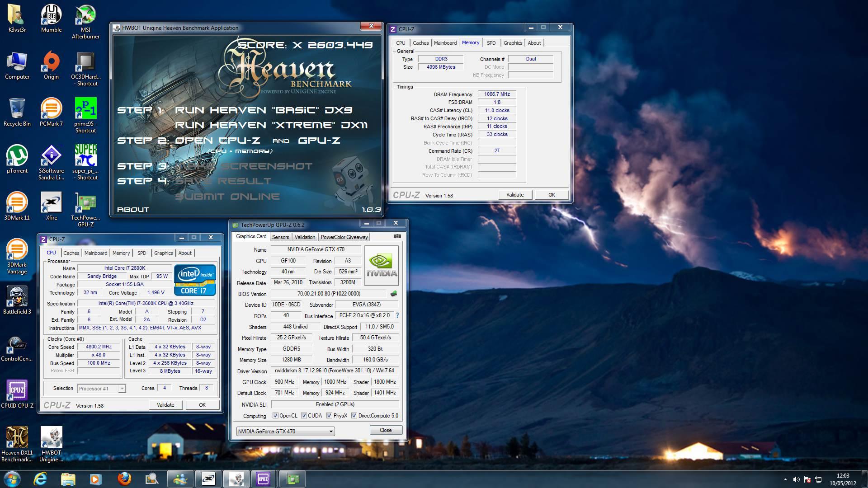Click the Intel Core i7 logo badge
868x488 pixels.
click(195, 280)
